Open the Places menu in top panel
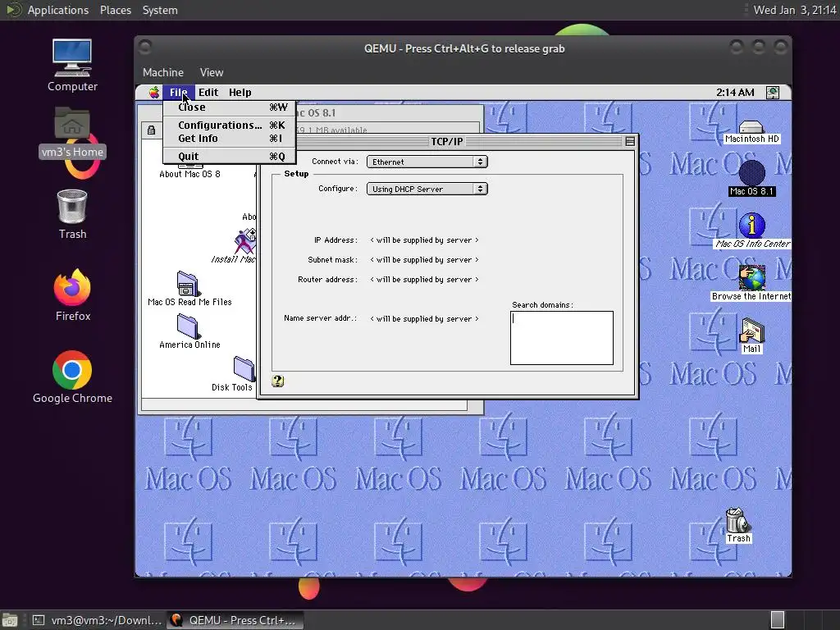Screen dimensions: 840x630 click(116, 10)
